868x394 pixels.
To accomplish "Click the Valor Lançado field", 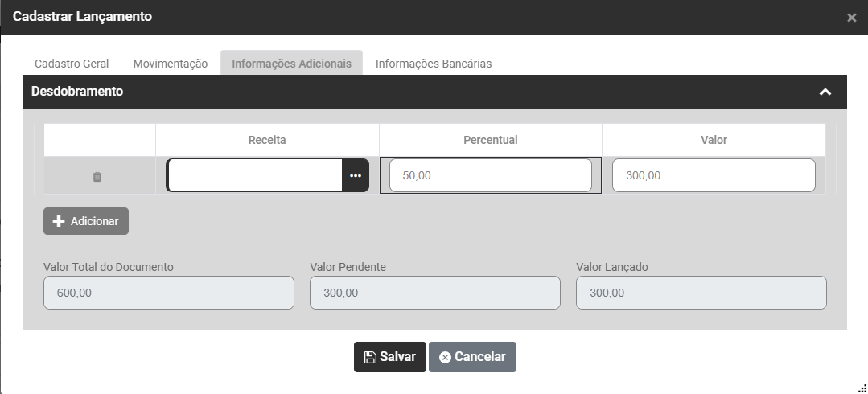I will [701, 293].
